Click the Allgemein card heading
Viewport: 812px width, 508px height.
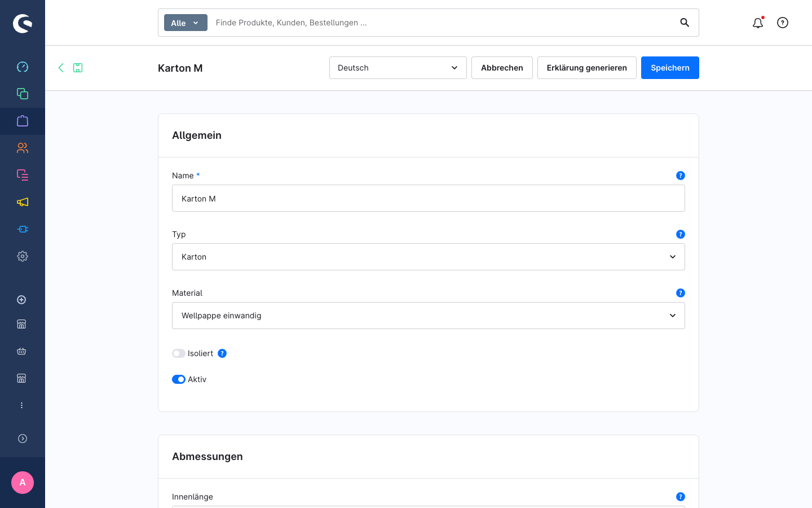pyautogui.click(x=197, y=135)
